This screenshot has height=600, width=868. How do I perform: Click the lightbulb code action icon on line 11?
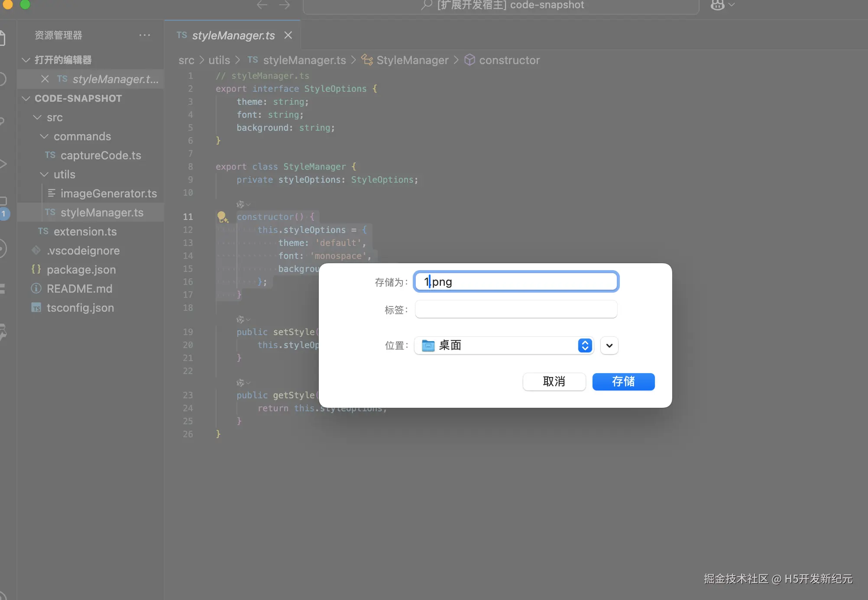pos(222,216)
